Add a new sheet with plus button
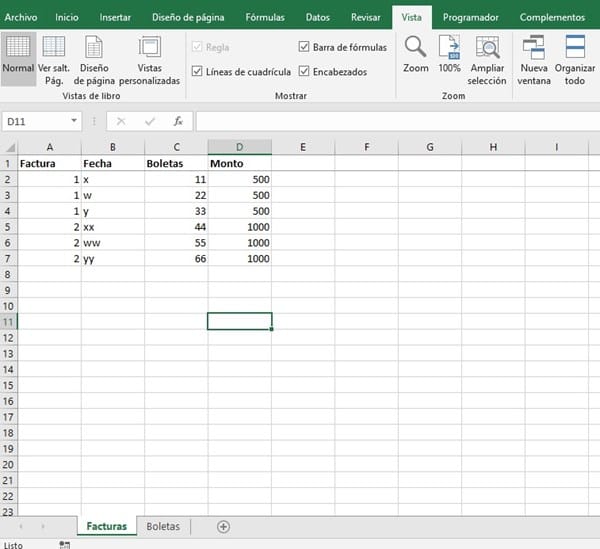The width and height of the screenshot is (600, 549). [223, 526]
